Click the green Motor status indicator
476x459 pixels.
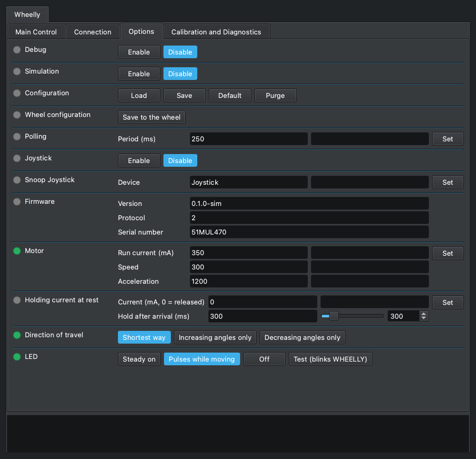coord(17,251)
